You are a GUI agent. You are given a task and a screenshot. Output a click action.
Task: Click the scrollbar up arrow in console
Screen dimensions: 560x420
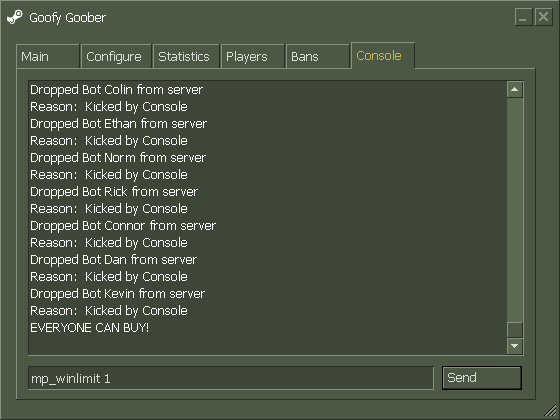pyautogui.click(x=515, y=89)
